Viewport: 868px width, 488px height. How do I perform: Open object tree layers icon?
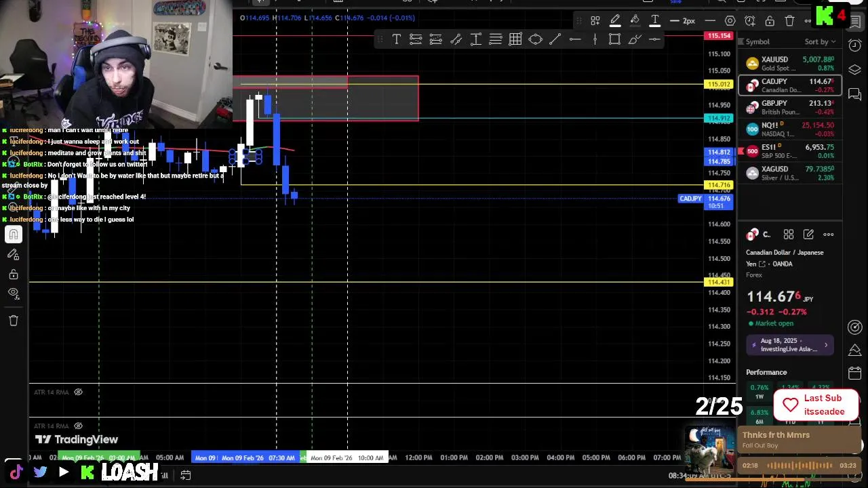click(855, 70)
